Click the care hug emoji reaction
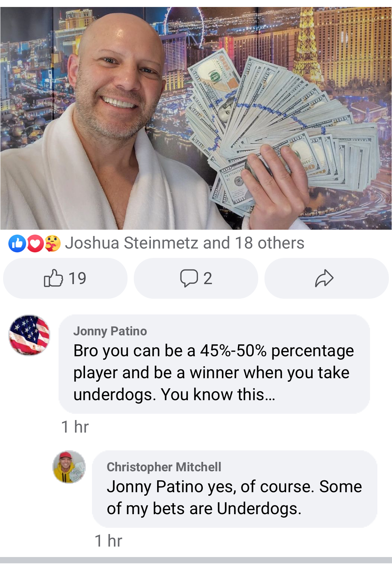Image resolution: width=392 pixels, height=564 pixels. pos(52,243)
